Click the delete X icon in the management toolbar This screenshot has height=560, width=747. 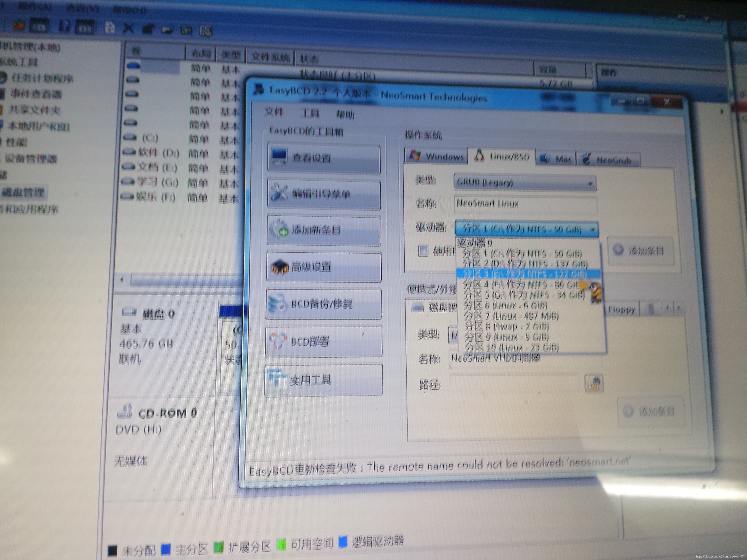pyautogui.click(x=128, y=28)
